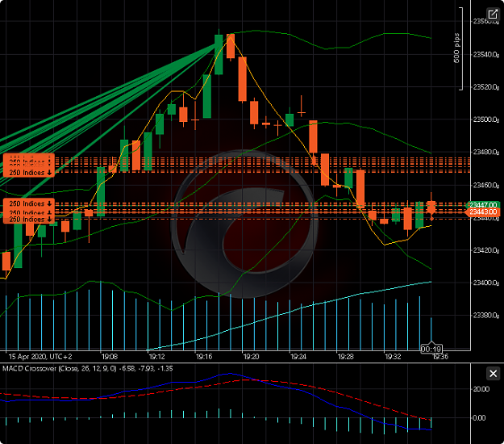The height and width of the screenshot is (444, 504).
Task: Click the 23380.0 price axis label
Action: (x=486, y=315)
